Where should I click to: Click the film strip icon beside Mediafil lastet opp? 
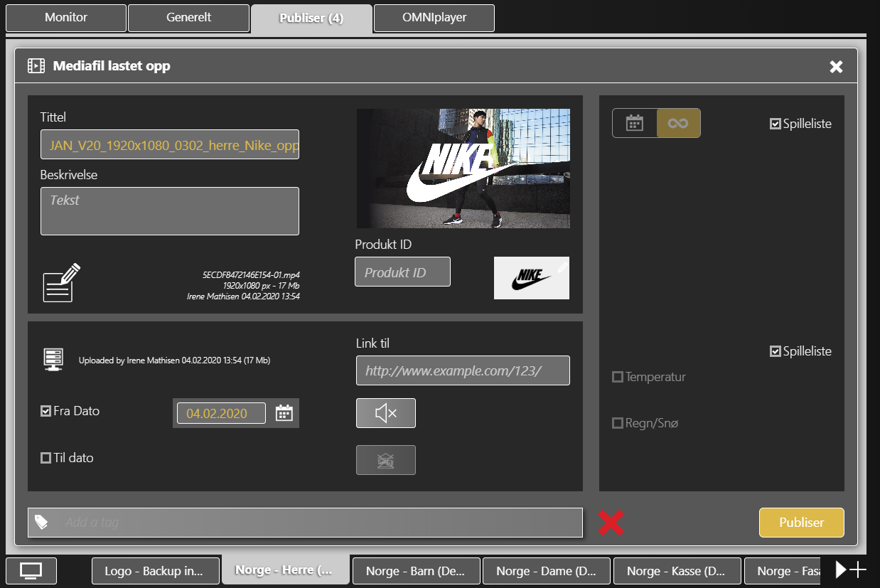(36, 66)
